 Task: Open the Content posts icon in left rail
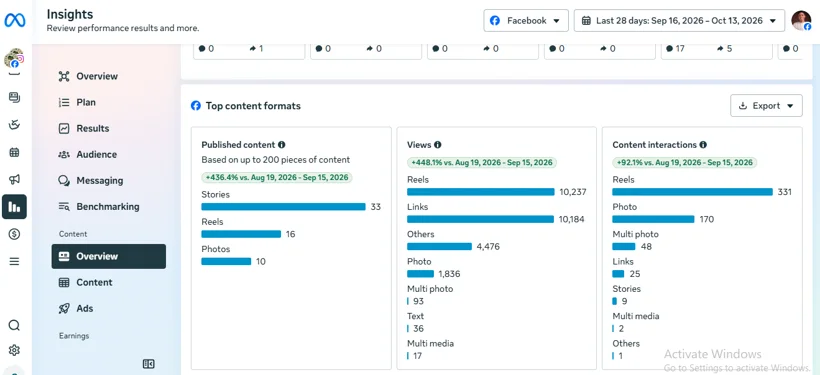tap(14, 97)
